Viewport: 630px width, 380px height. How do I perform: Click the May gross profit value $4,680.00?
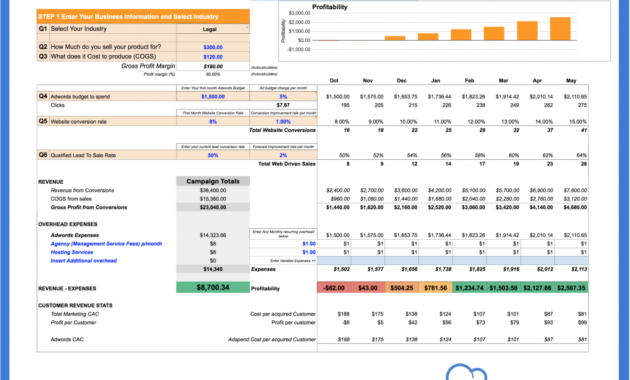click(x=575, y=207)
